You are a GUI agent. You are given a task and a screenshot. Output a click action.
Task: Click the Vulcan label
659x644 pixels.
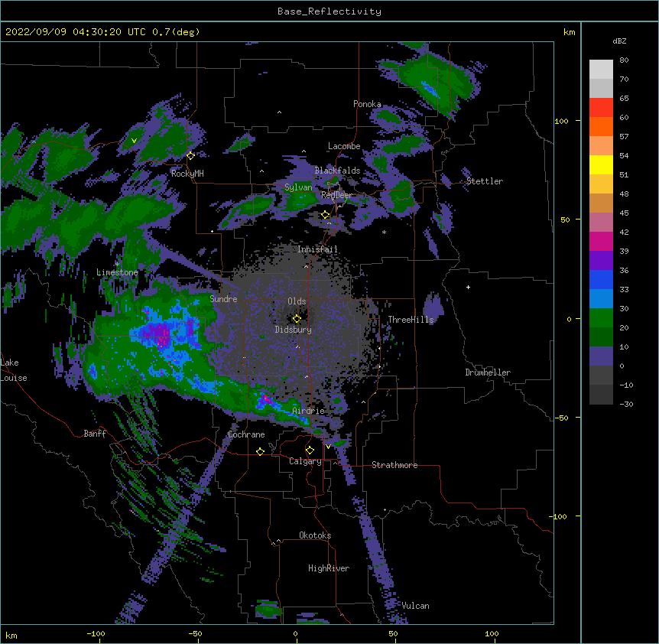[x=415, y=606]
